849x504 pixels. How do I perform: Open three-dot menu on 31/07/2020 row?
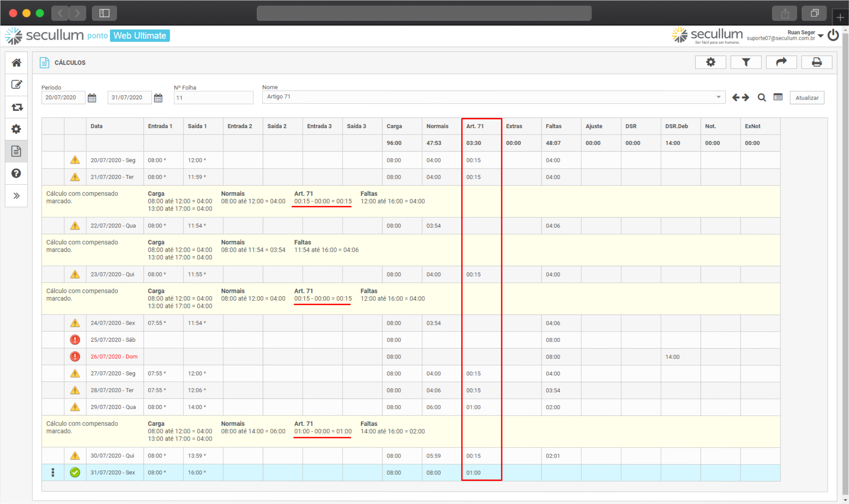(53, 472)
